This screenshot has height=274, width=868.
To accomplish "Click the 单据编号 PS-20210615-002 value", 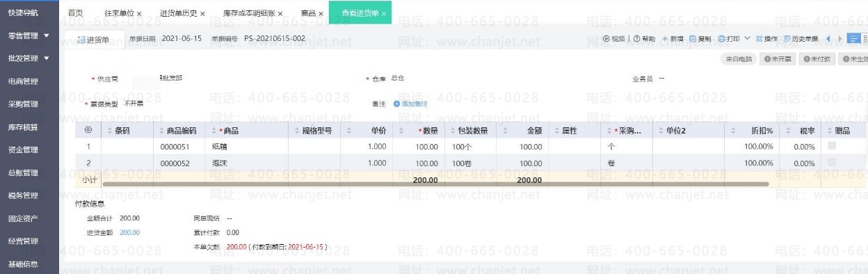I will coord(275,38).
